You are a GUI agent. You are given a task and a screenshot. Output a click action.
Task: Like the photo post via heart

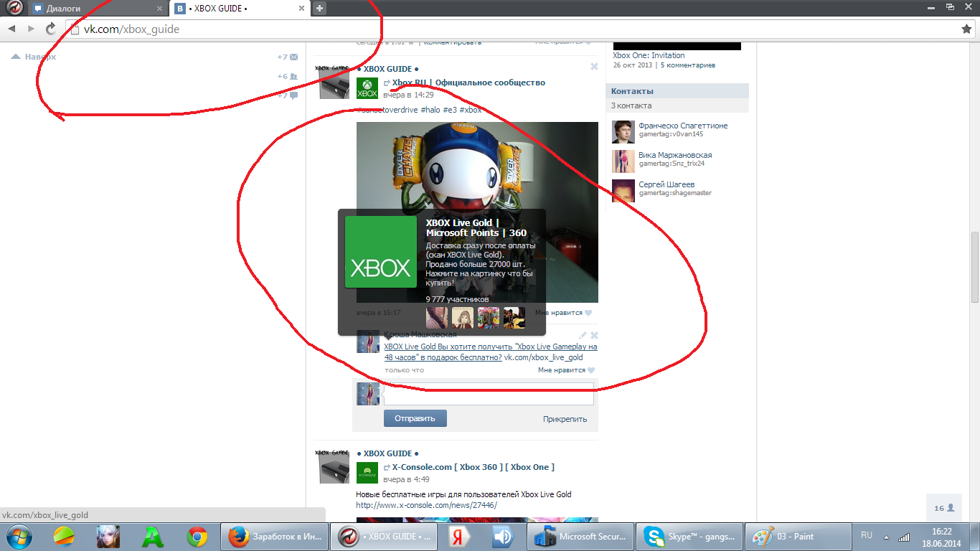[x=588, y=313]
